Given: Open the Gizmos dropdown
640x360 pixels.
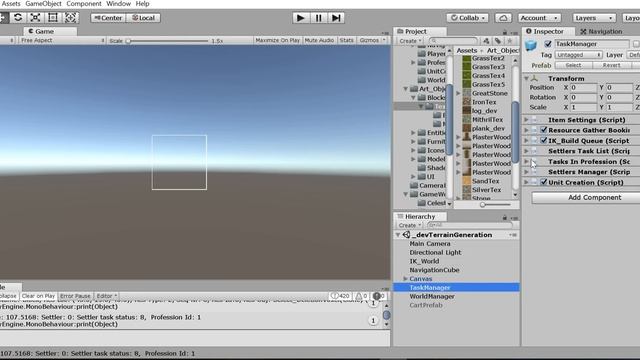Looking at the screenshot, I should 372,40.
